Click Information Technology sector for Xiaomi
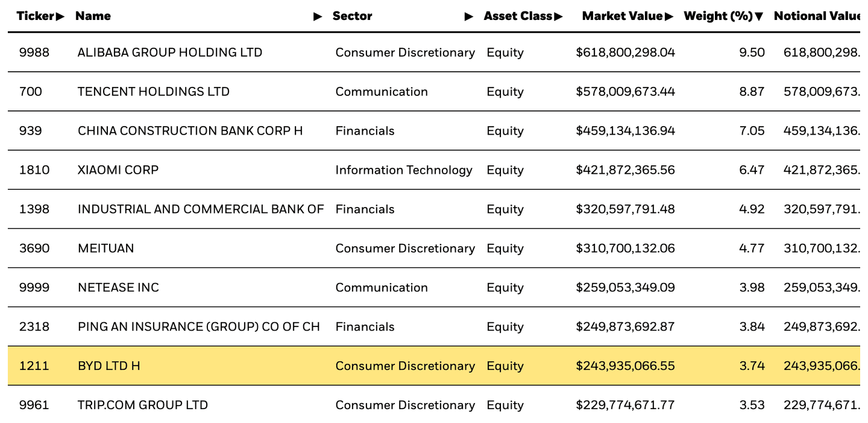The image size is (868, 423). click(404, 170)
